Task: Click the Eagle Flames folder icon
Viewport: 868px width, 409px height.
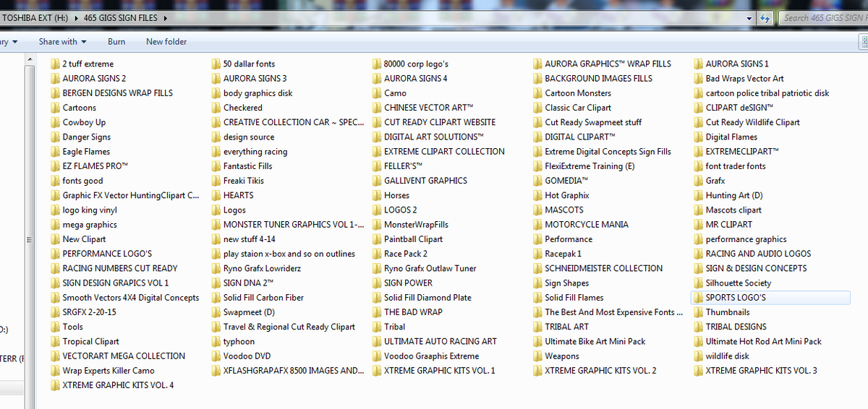Action: [x=56, y=152]
